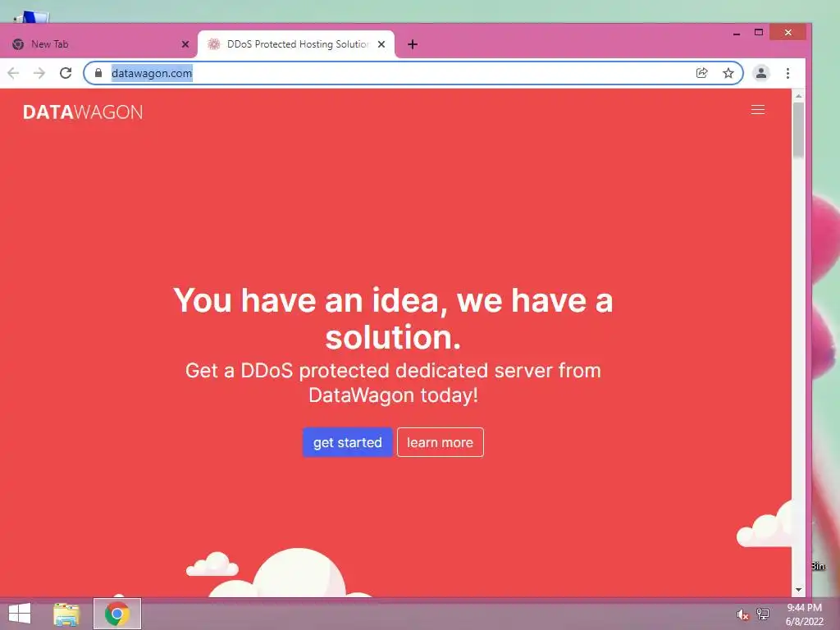Click the learn more button
The height and width of the screenshot is (630, 840).
440,442
